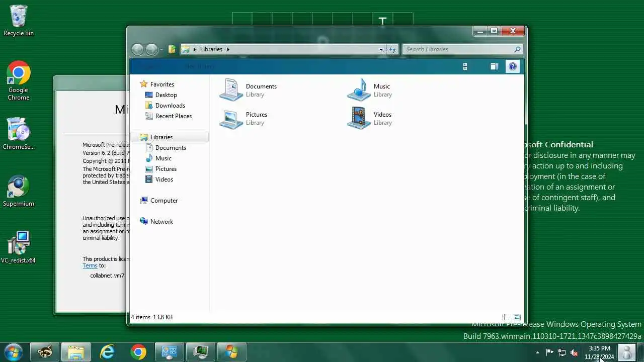Image resolution: width=644 pixels, height=362 pixels.
Task: Select Music in the navigation tree
Action: pos(163,158)
